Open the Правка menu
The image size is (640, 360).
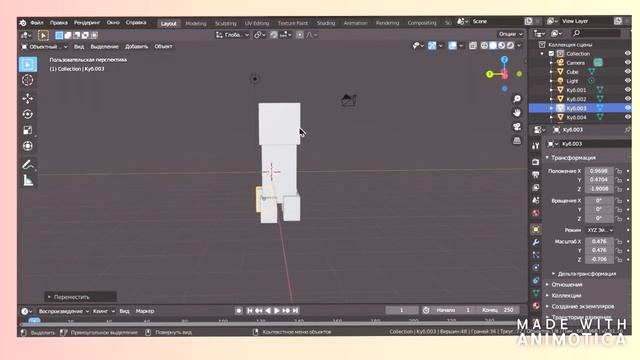coord(59,22)
